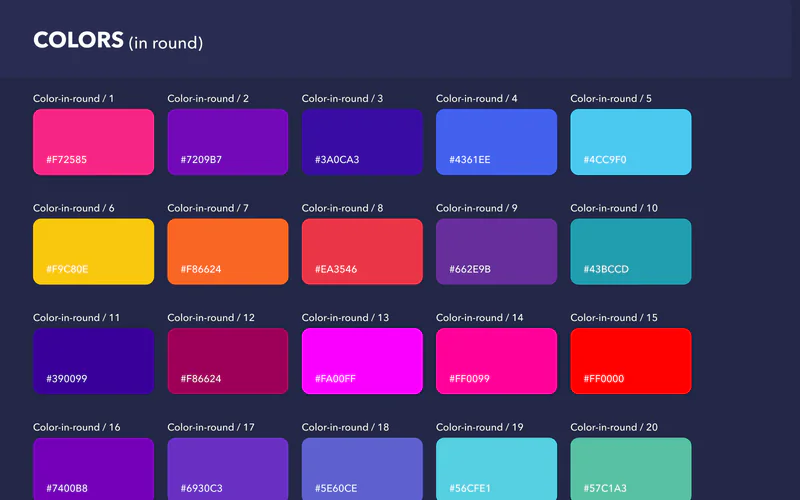This screenshot has height=500, width=800.
Task: Click the "Color-in-round / 18" label
Action: click(345, 428)
